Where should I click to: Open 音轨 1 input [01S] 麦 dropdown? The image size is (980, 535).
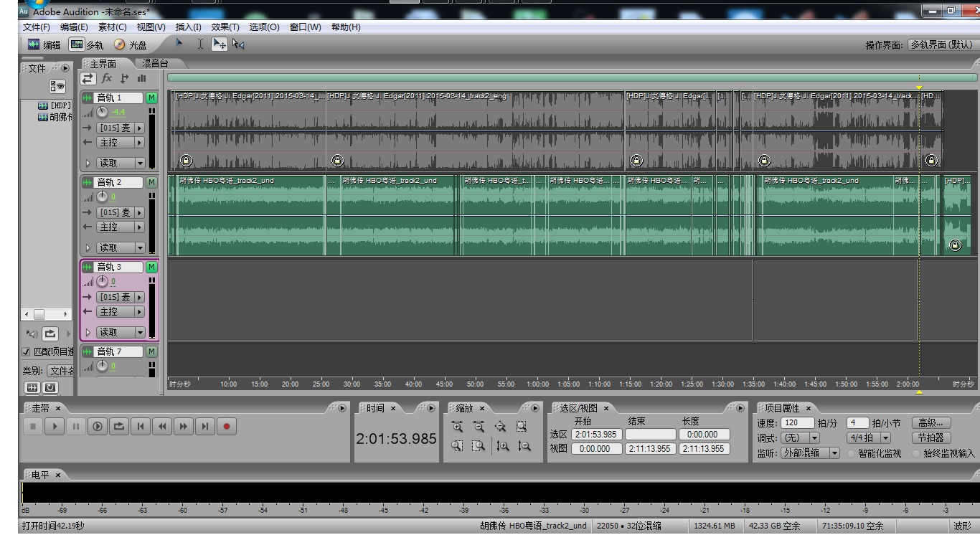tap(121, 128)
